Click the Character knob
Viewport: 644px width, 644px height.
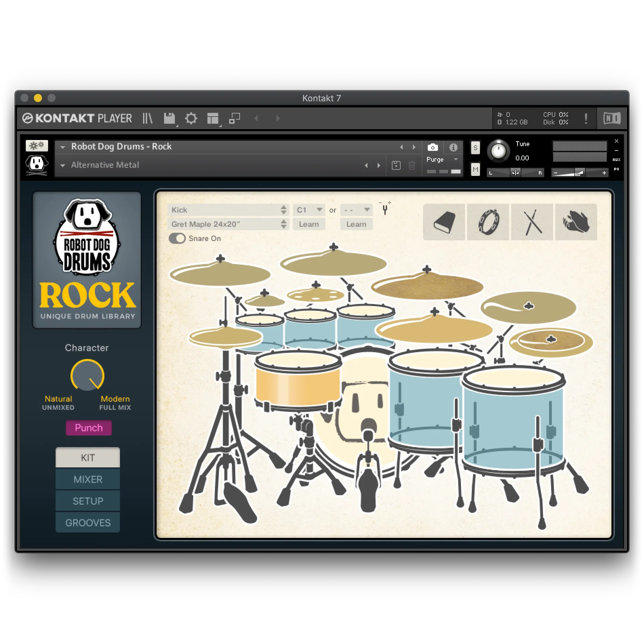pos(87,376)
